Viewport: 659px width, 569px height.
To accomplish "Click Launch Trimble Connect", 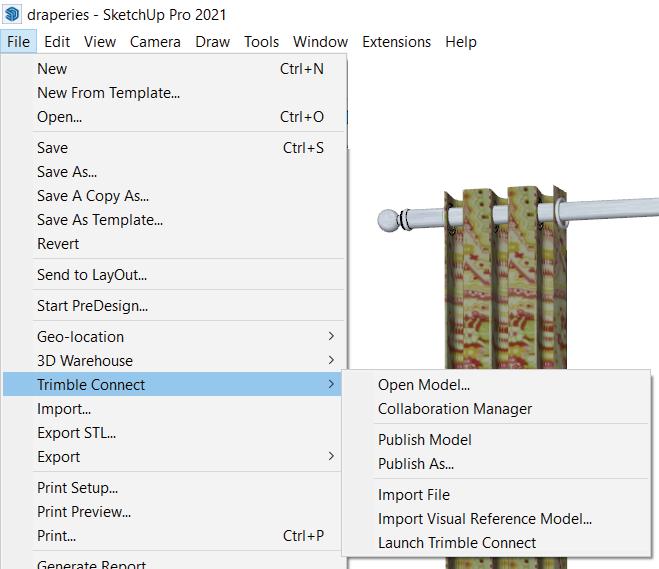I will click(497, 543).
